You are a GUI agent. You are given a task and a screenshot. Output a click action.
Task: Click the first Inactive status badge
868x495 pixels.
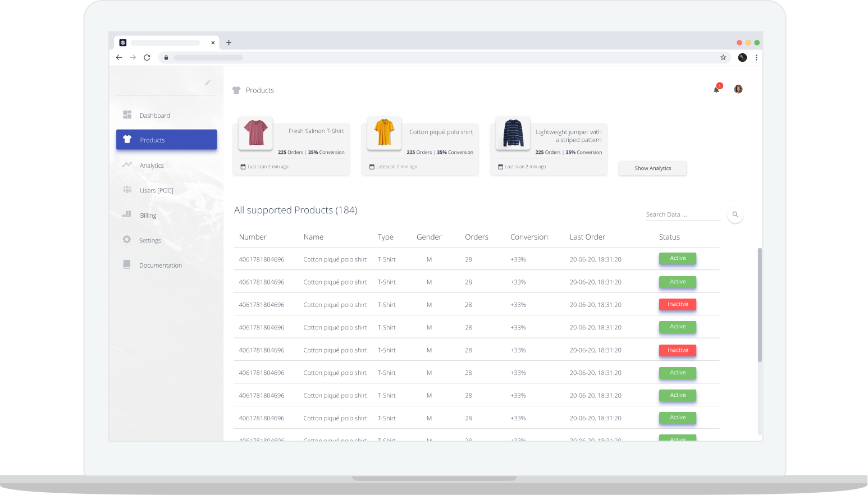pos(677,305)
